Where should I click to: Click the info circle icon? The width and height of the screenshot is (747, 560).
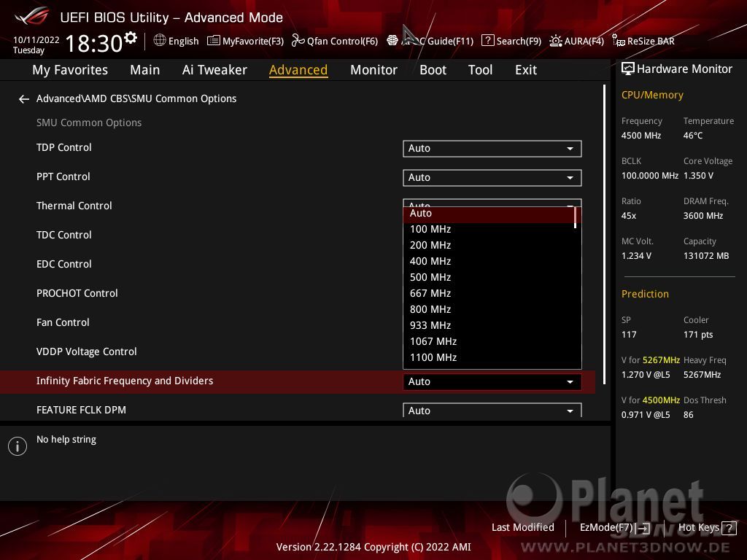click(18, 446)
